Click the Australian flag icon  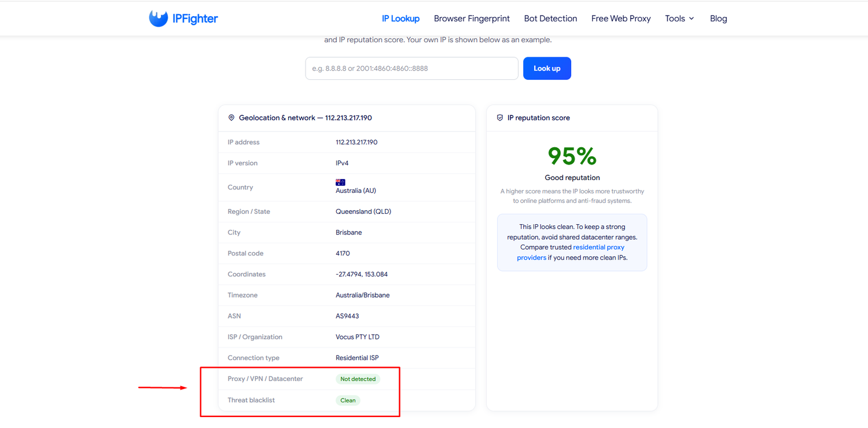tap(340, 182)
